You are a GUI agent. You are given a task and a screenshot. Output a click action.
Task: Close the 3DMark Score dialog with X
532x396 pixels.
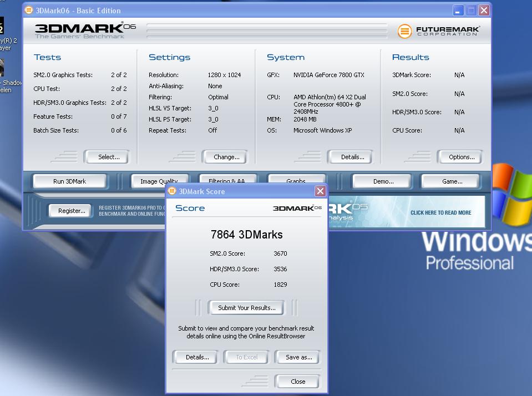coord(320,191)
